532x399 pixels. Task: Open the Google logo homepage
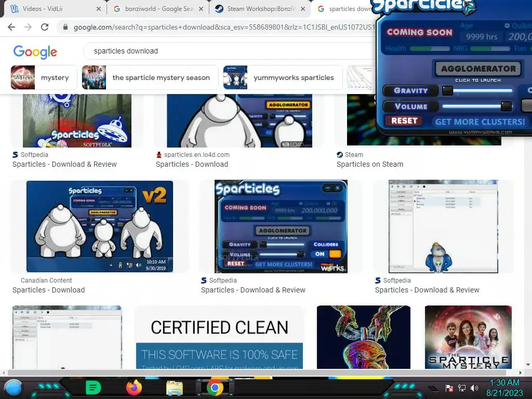pos(35,51)
